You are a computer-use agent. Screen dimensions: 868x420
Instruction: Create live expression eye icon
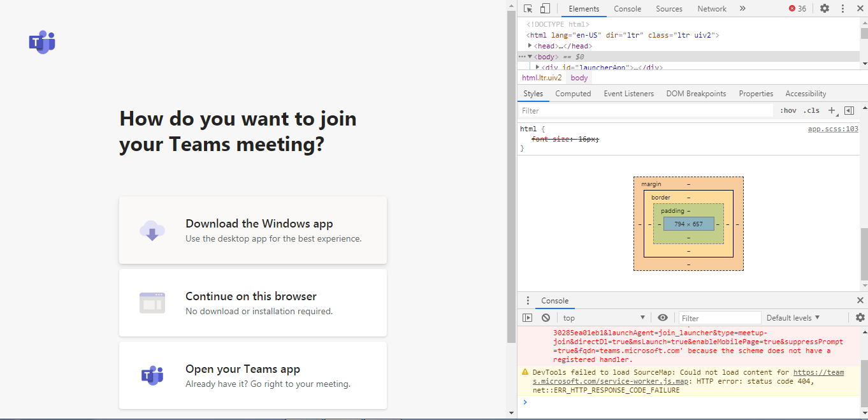(663, 318)
